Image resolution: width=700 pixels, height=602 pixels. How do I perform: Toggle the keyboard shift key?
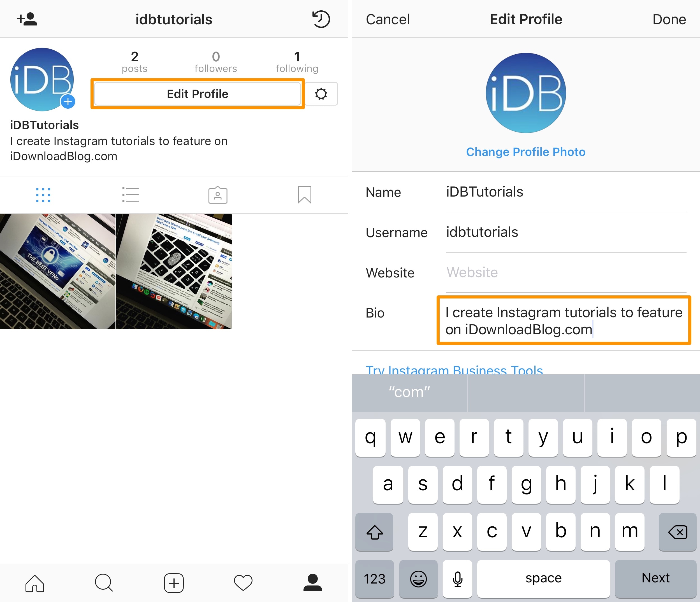(x=374, y=532)
